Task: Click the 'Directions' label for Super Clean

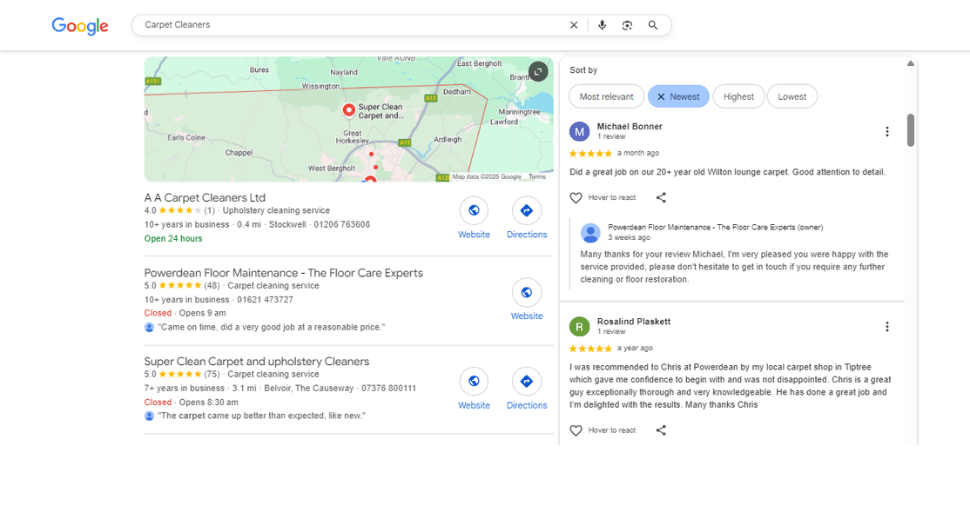Action: 526,406
